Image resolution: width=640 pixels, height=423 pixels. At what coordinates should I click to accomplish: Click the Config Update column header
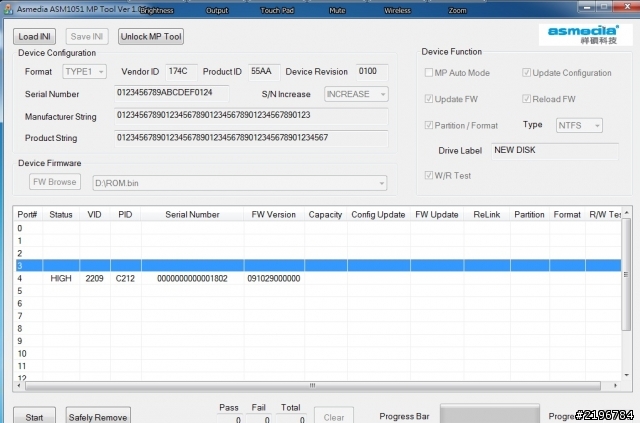point(378,215)
